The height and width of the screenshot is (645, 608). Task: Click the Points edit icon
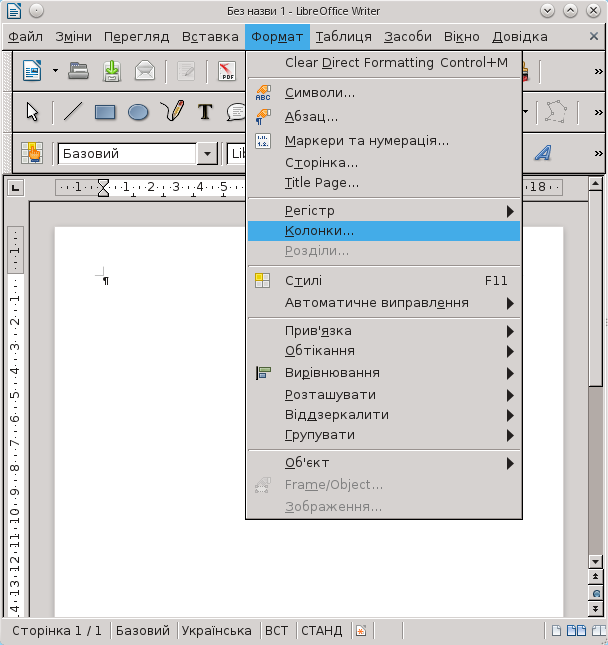click(556, 112)
